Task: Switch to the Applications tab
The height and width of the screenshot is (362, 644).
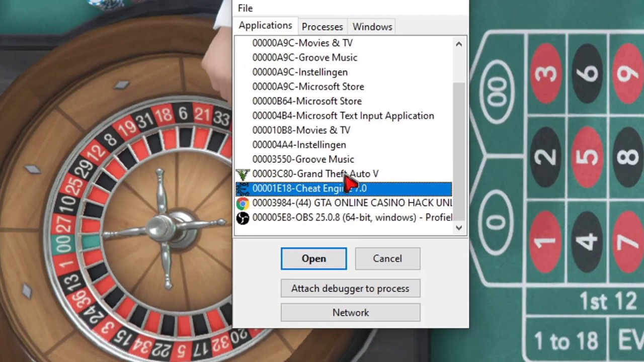Action: coord(265,26)
